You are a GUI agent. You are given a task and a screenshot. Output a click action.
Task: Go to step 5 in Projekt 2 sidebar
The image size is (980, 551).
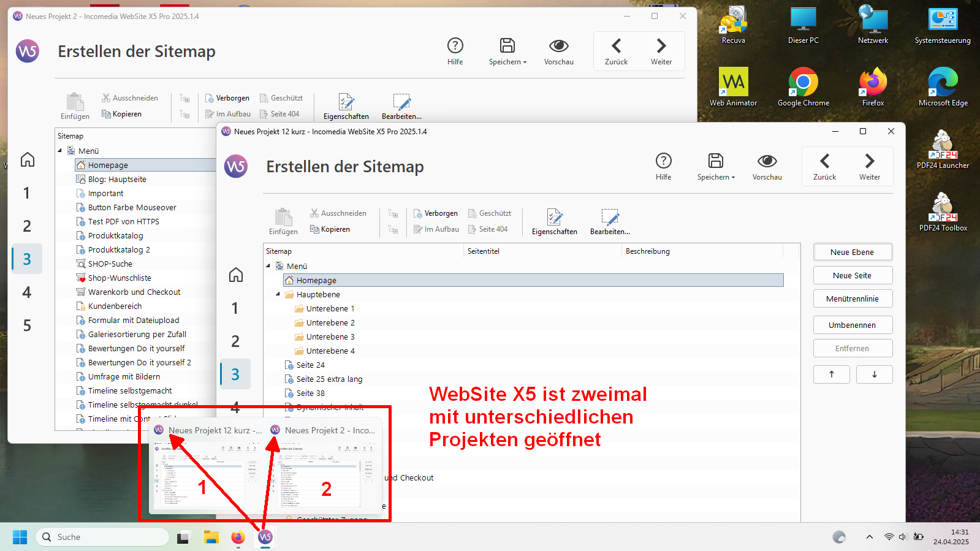point(27,325)
